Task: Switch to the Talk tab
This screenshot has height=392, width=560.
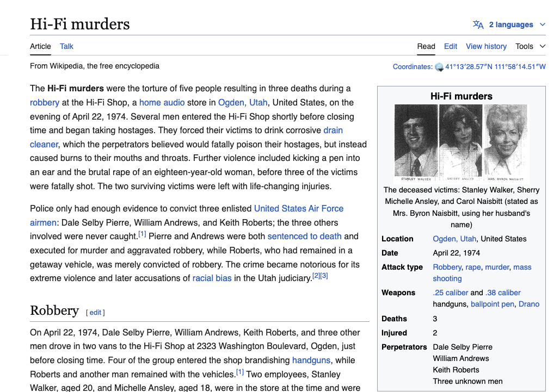Action: coord(66,46)
